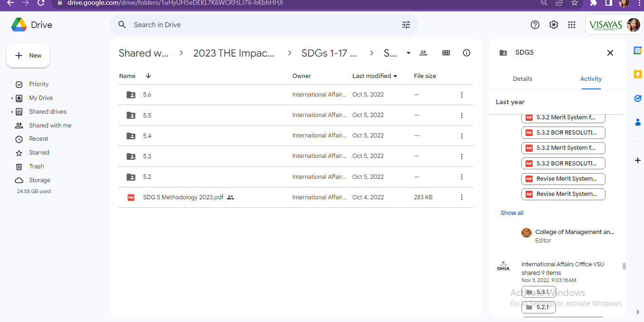Viewport: 644px width, 322px height.
Task: Open Google Keep side panel icon
Action: pyautogui.click(x=637, y=74)
